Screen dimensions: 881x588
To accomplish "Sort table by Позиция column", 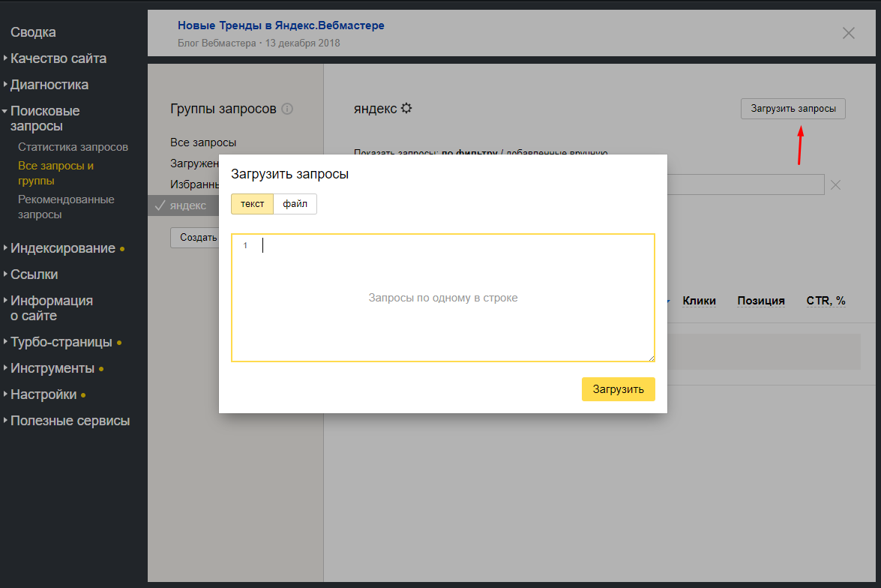I will tap(761, 301).
